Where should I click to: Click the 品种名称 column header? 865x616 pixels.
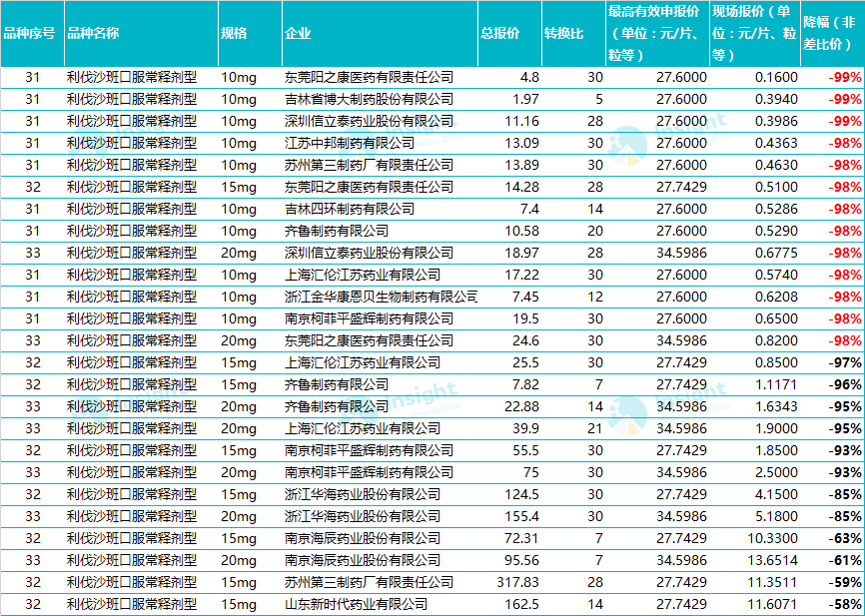(141, 33)
